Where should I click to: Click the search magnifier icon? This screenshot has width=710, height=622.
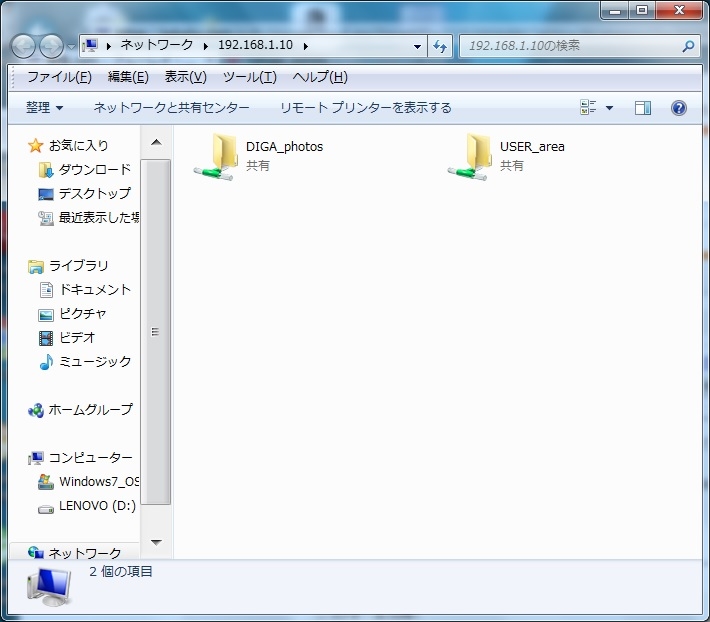tap(688, 46)
